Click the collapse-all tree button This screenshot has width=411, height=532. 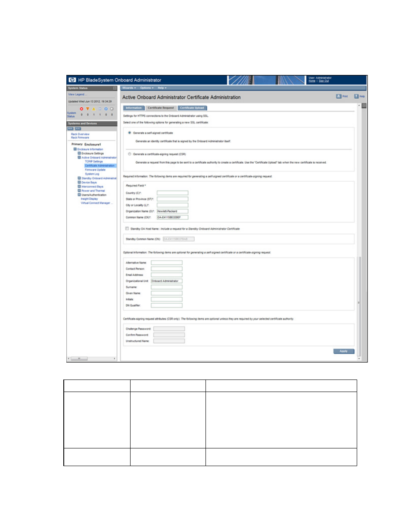point(78,129)
